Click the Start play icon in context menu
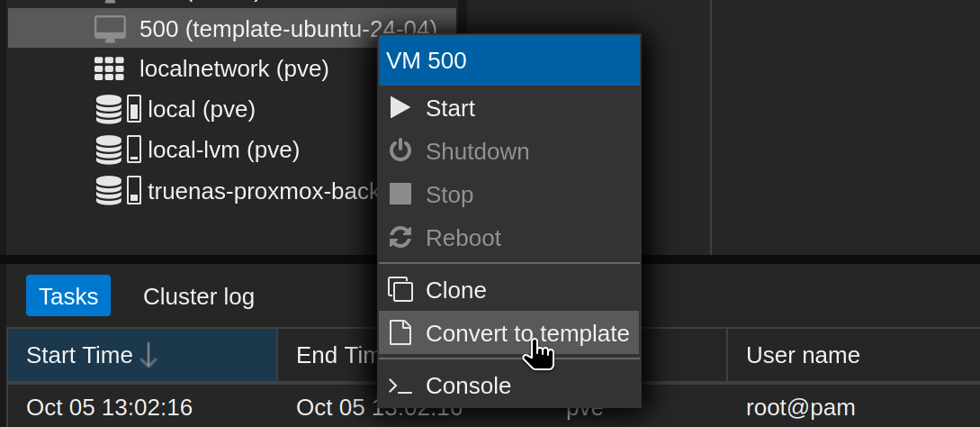This screenshot has width=980, height=427. click(x=400, y=108)
